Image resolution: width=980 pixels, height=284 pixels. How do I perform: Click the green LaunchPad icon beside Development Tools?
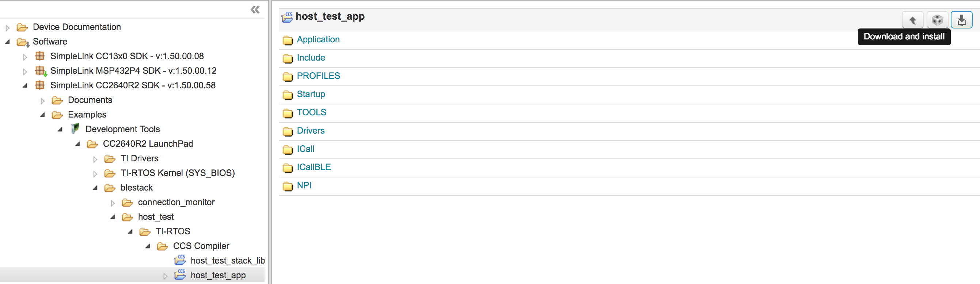(75, 129)
